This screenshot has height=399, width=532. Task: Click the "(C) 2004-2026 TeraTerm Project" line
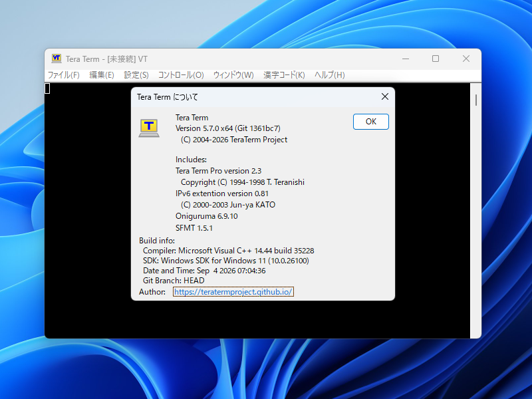234,140
